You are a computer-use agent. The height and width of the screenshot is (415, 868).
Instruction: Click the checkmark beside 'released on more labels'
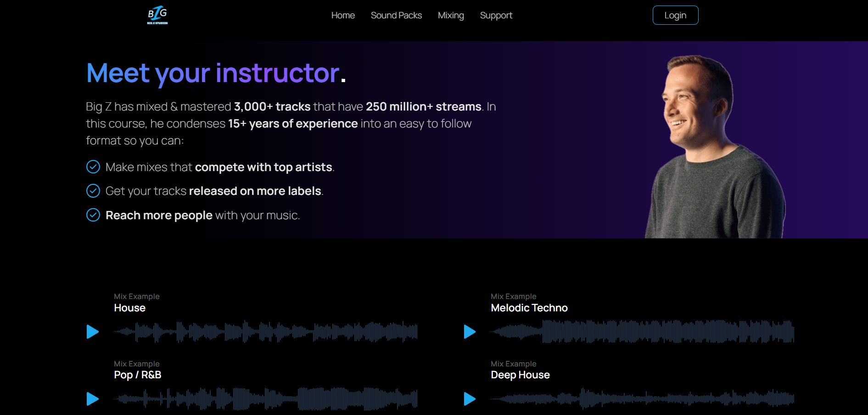(x=93, y=191)
